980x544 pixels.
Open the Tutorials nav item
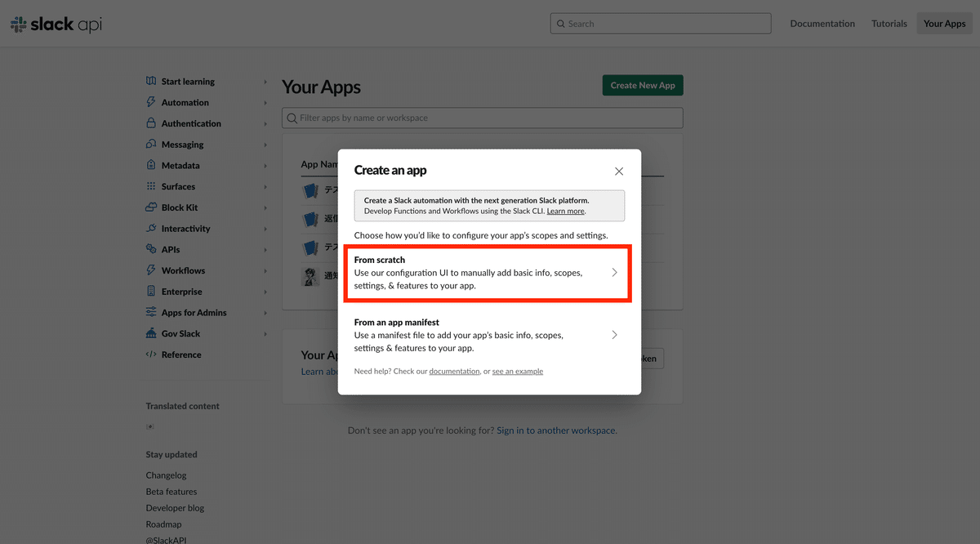tap(889, 24)
